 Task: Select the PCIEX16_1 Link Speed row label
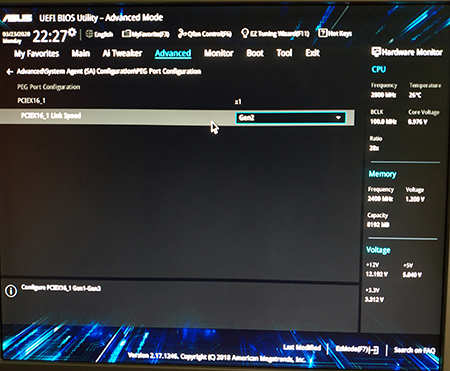[51, 116]
